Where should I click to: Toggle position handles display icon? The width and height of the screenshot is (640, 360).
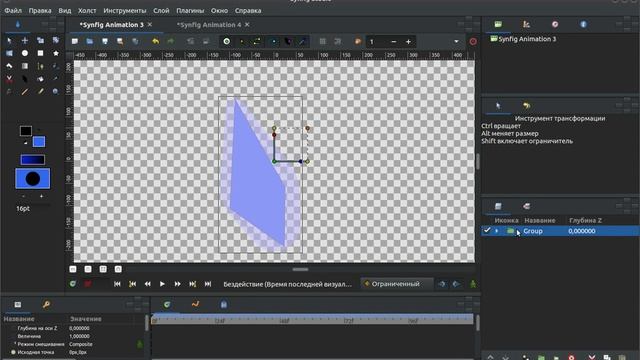(x=227, y=41)
